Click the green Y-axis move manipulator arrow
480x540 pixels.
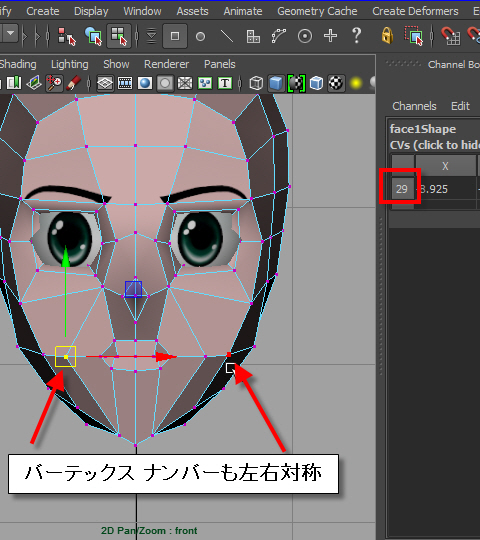65,257
